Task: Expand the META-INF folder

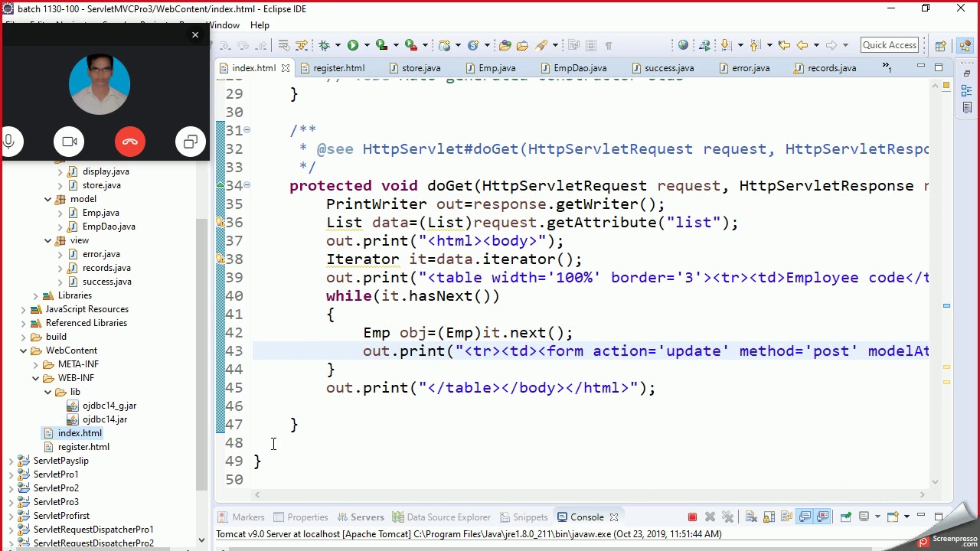Action: 36,364
